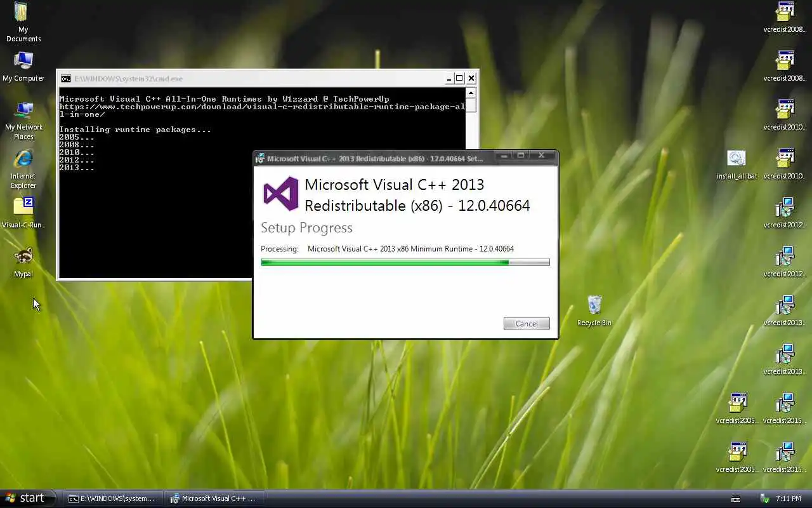
Task: Cancel the Visual C++ 2013 setup
Action: point(527,323)
